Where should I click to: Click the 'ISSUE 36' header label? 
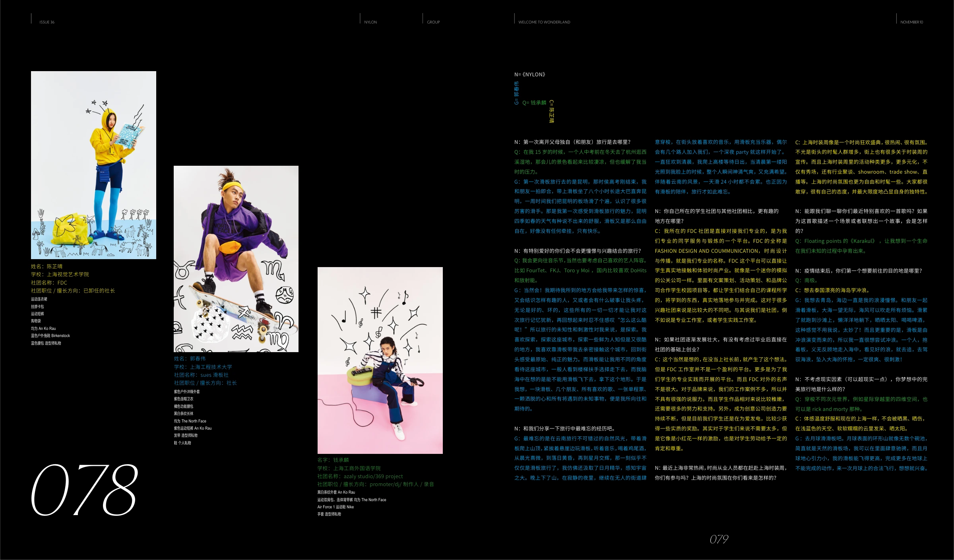[47, 22]
